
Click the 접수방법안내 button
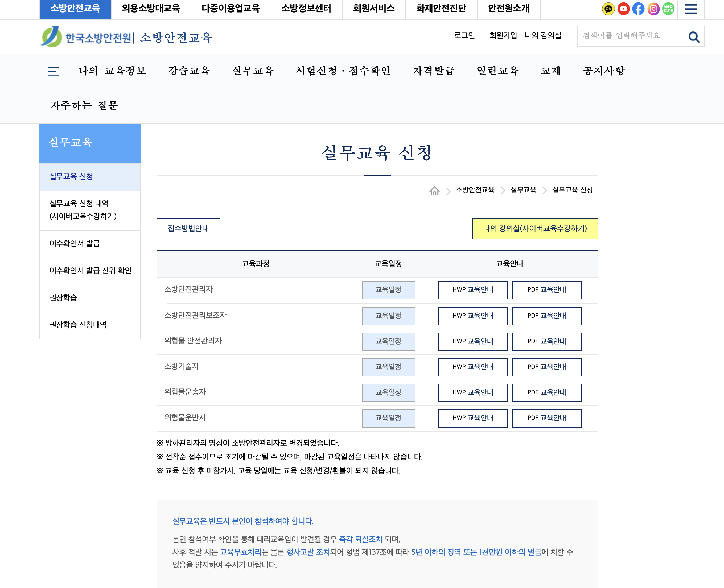coord(188,229)
